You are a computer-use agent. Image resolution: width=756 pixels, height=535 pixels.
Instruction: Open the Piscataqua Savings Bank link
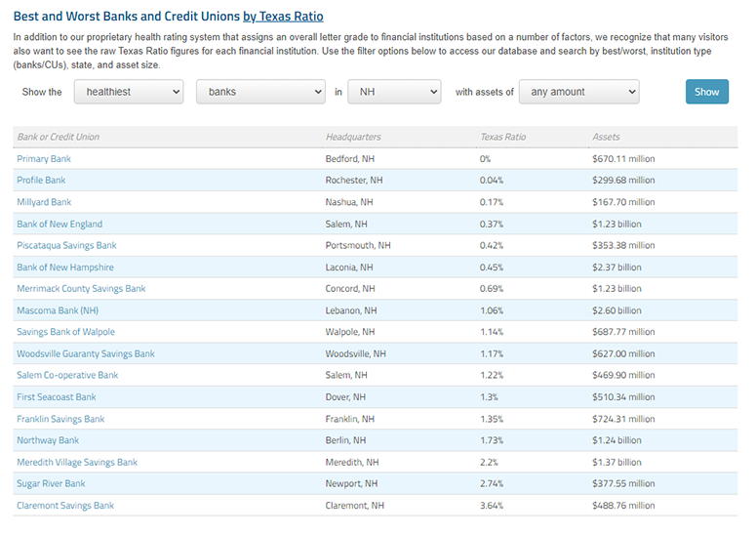click(66, 245)
